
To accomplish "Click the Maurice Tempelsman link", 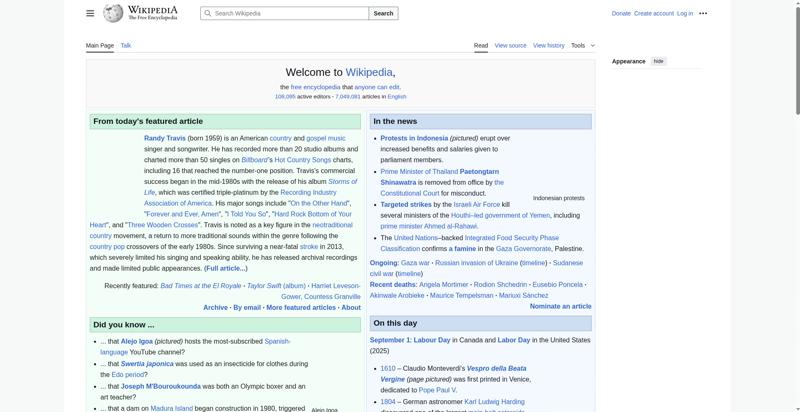I will pos(462,295).
